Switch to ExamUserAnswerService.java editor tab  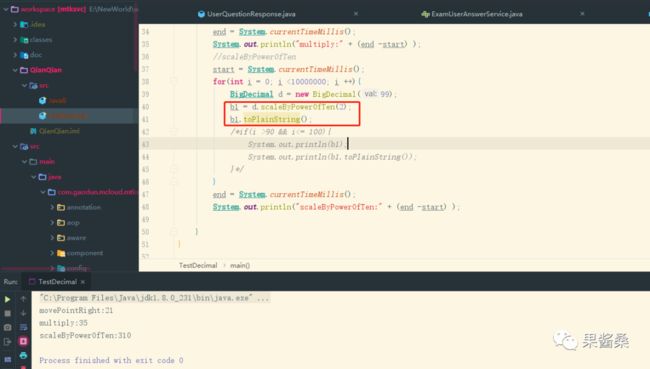(477, 14)
